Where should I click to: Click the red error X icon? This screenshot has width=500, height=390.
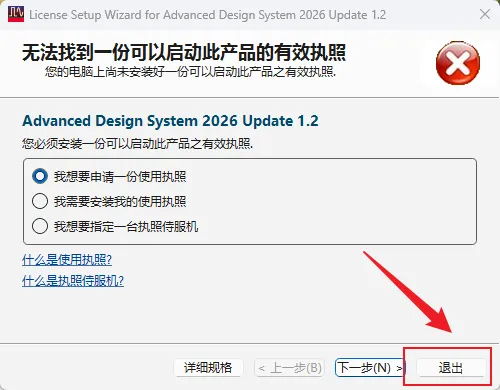coord(458,63)
